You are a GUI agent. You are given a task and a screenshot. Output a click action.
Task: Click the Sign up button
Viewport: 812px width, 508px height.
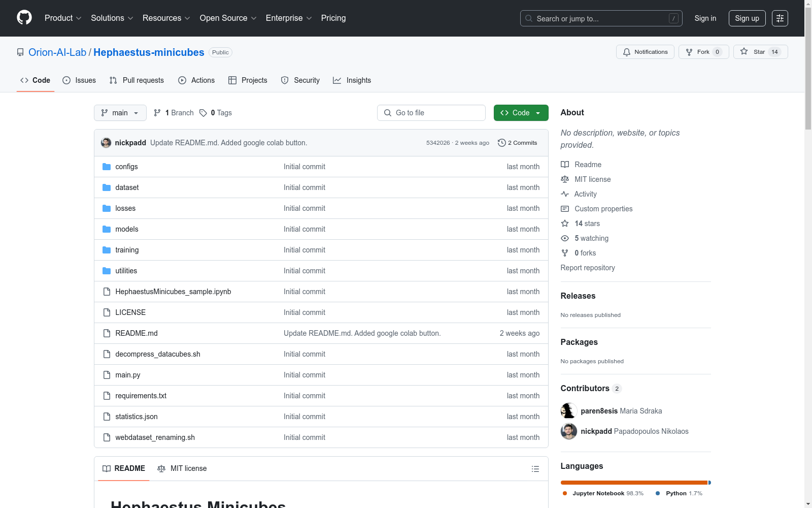[747, 18]
